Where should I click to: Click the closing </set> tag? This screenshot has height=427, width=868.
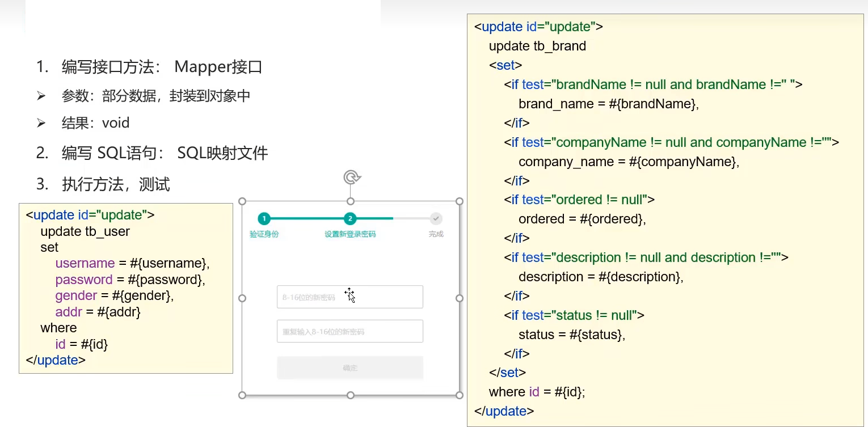pos(508,373)
